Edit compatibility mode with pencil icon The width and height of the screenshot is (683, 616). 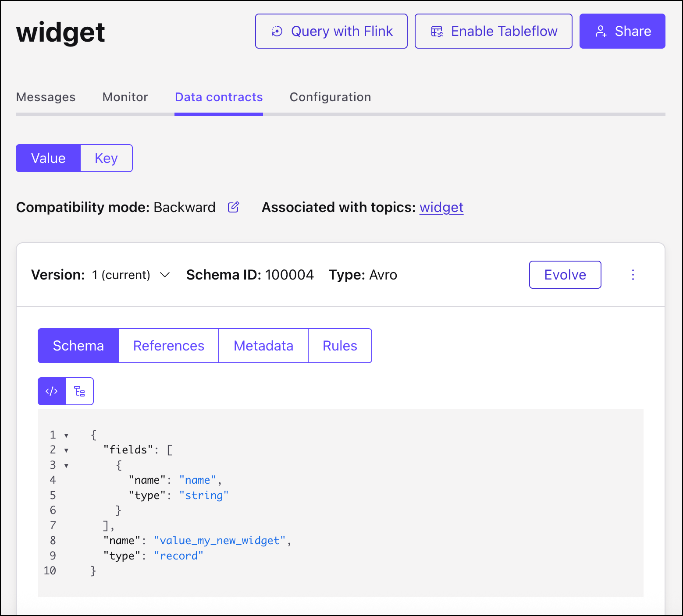click(x=234, y=207)
